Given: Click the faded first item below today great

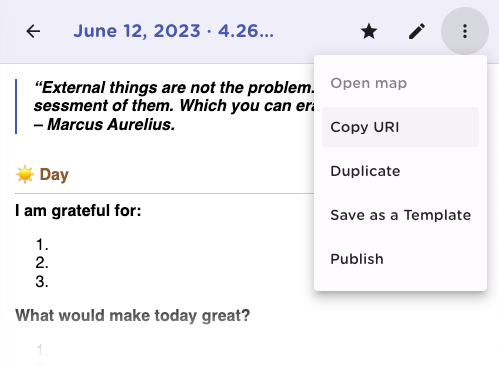Looking at the screenshot, I should click(42, 351).
